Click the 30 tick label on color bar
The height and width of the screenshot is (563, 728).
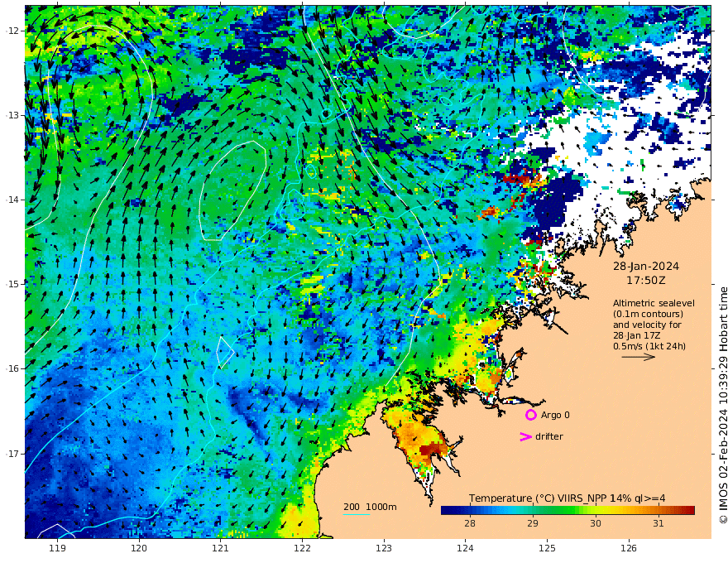595,523
